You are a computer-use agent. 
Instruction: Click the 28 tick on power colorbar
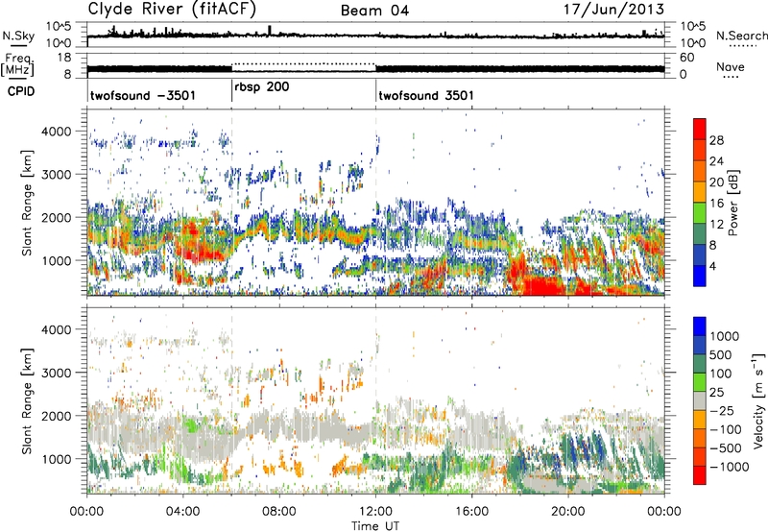pos(716,140)
